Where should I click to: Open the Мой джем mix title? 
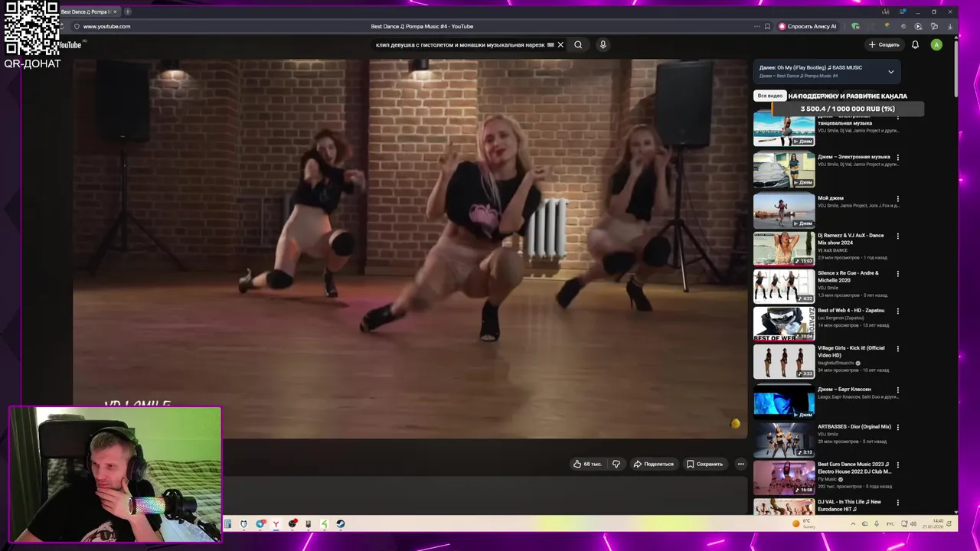tap(830, 198)
